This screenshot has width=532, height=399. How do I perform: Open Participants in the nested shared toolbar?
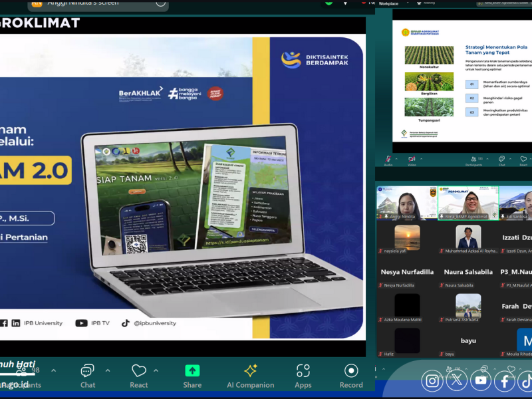click(473, 161)
